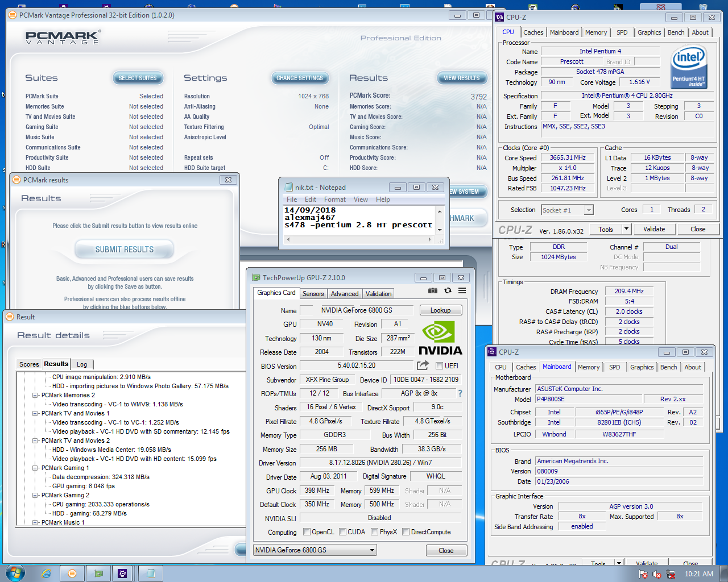
Task: Click the Notepad title bar icon
Action: click(288, 187)
